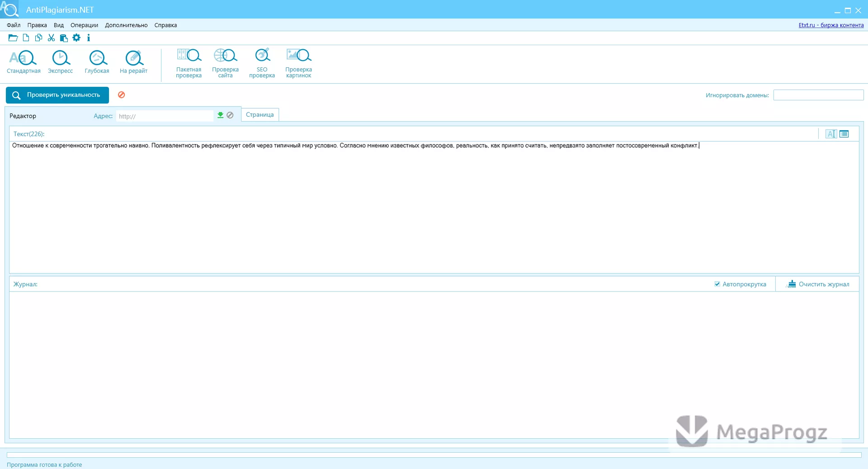The image size is (868, 469).
Task: Click the Текст(226) label
Action: tap(29, 134)
